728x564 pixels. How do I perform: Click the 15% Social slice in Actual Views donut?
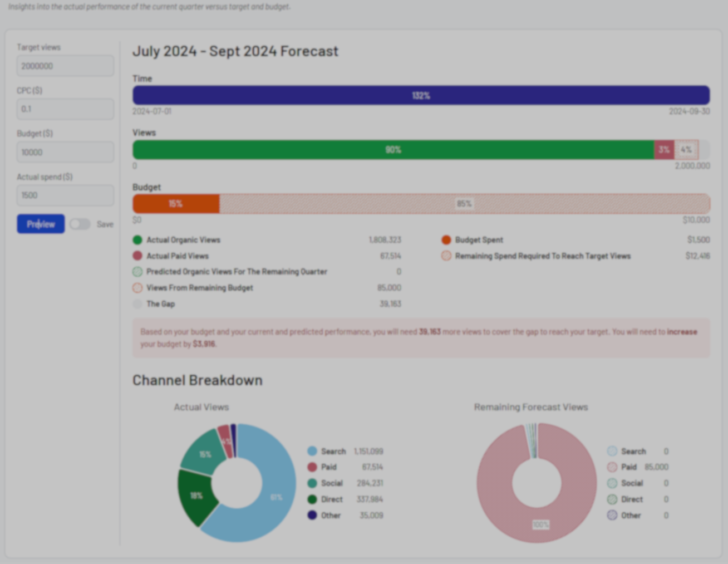click(x=205, y=454)
